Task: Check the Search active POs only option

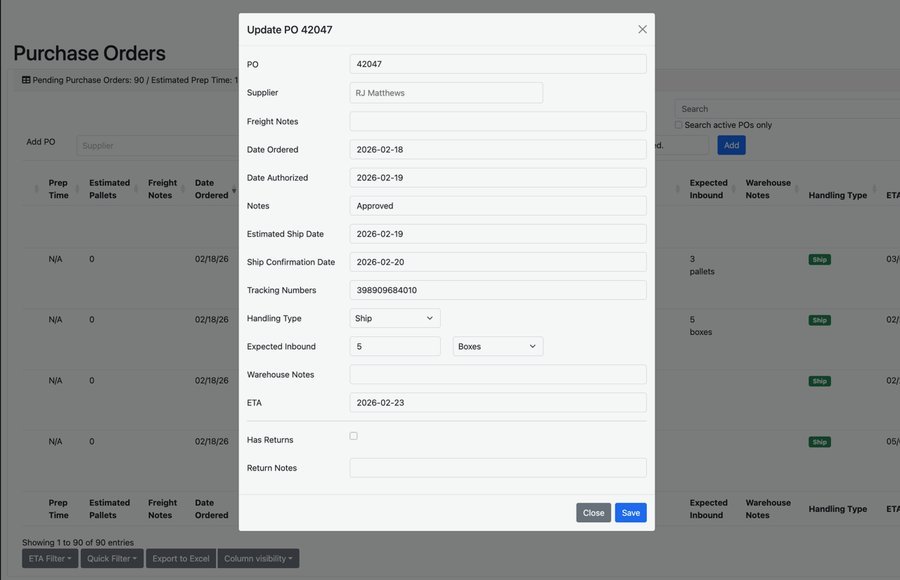Action: pyautogui.click(x=677, y=123)
